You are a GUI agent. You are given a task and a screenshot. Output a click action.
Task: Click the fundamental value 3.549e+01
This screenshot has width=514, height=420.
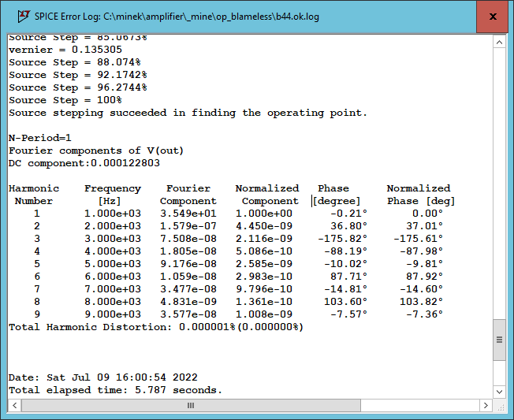(x=188, y=214)
